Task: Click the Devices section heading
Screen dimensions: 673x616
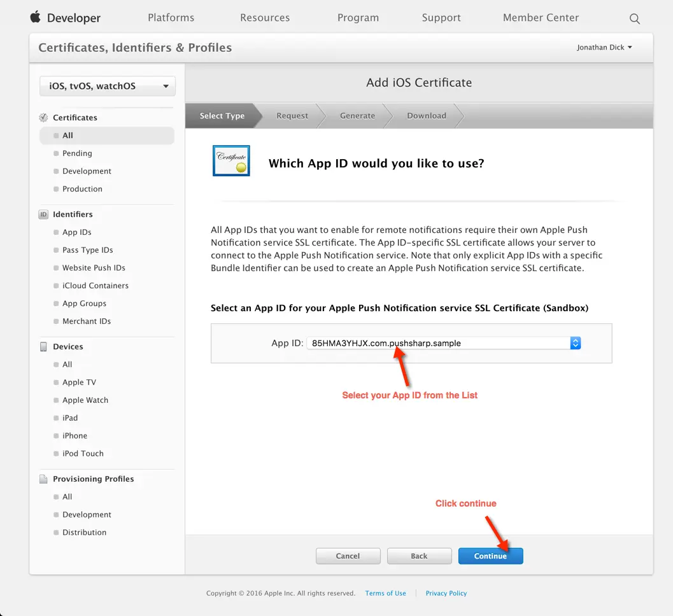Action: (68, 347)
